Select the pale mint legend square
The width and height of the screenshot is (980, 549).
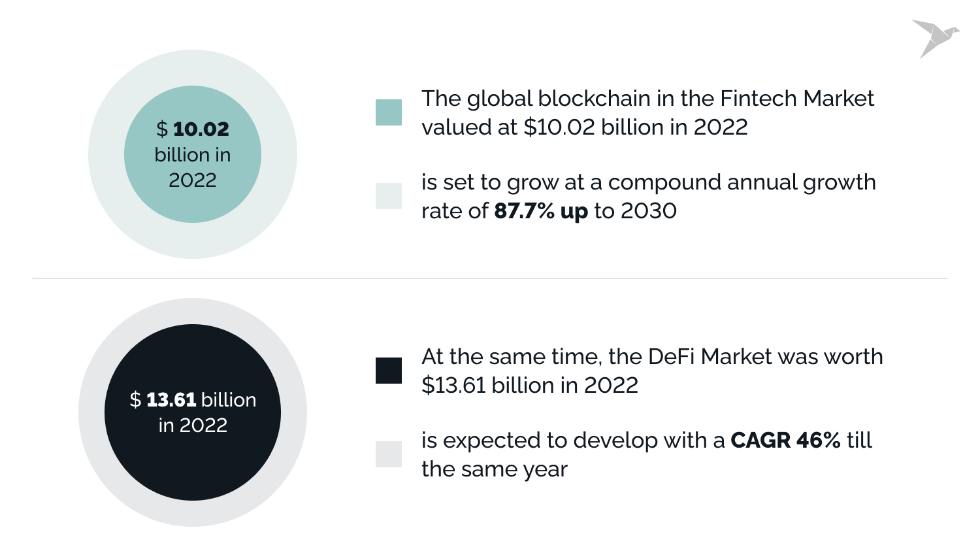click(389, 196)
